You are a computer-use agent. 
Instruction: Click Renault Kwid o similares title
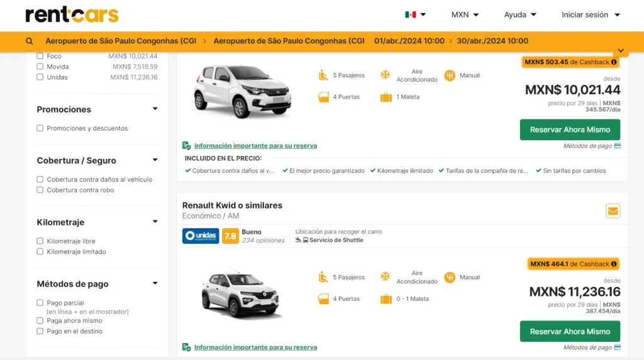[x=232, y=205]
